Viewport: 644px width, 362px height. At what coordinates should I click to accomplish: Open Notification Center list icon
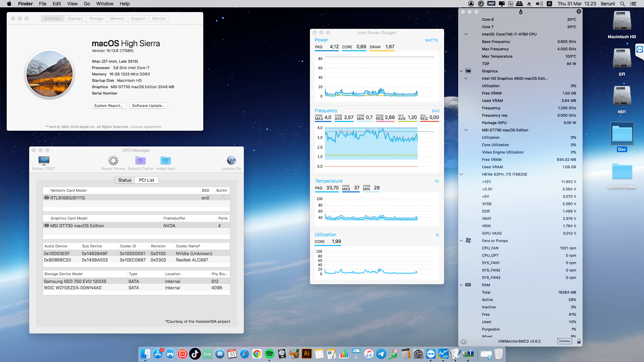click(633, 4)
